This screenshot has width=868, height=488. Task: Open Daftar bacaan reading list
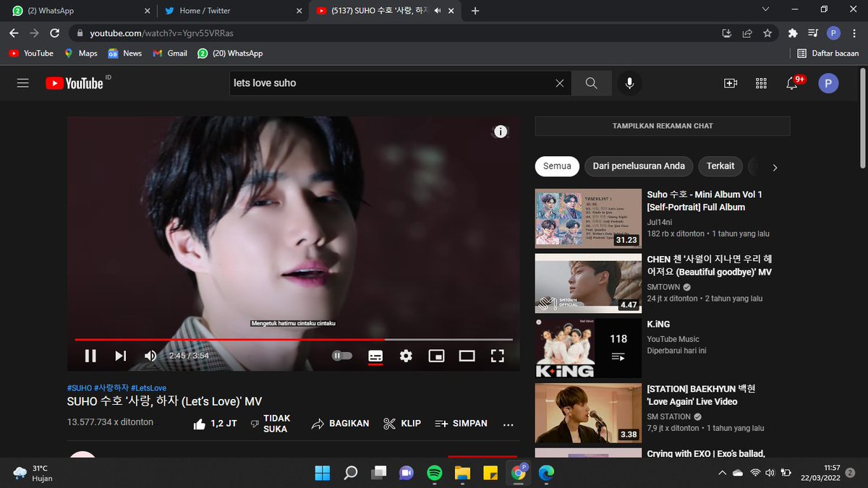(x=827, y=53)
